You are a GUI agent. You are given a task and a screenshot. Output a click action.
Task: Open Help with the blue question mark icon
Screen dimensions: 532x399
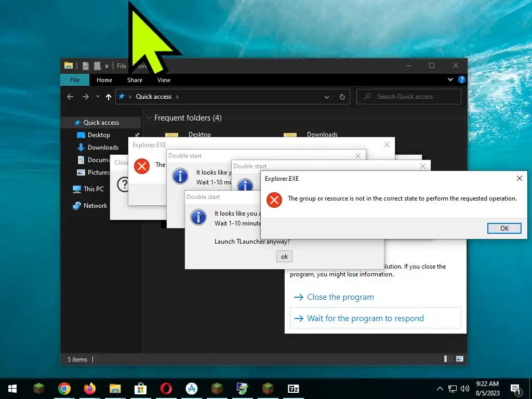click(x=461, y=79)
